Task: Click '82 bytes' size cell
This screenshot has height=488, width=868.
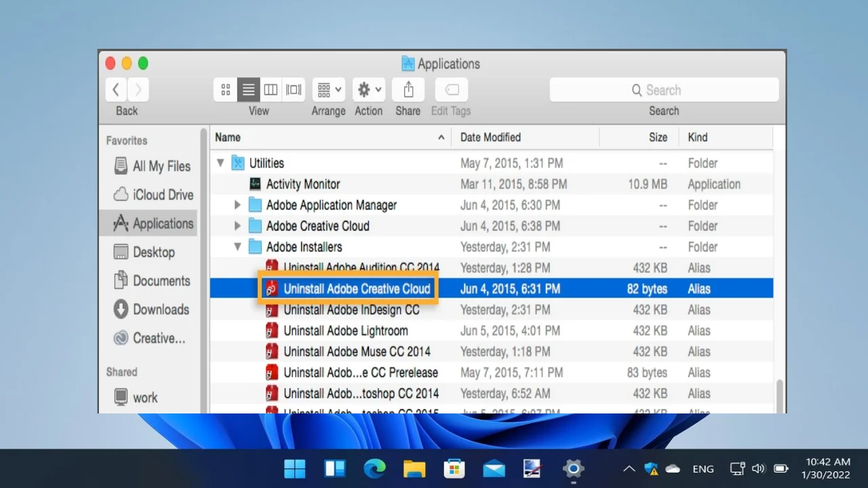Action: coord(647,289)
